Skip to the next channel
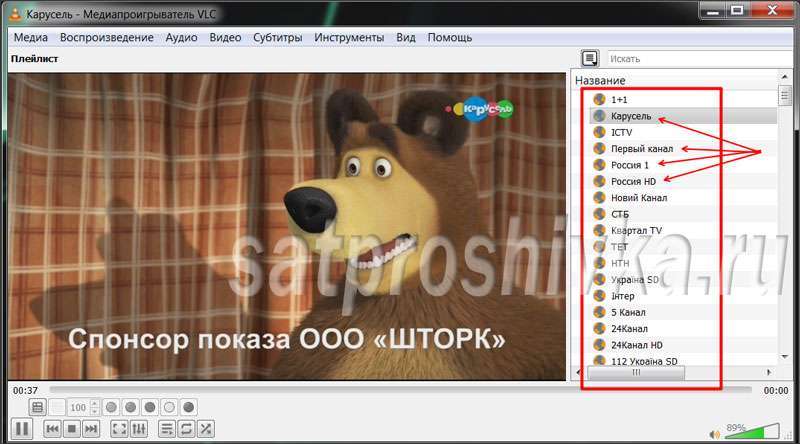 [91, 429]
